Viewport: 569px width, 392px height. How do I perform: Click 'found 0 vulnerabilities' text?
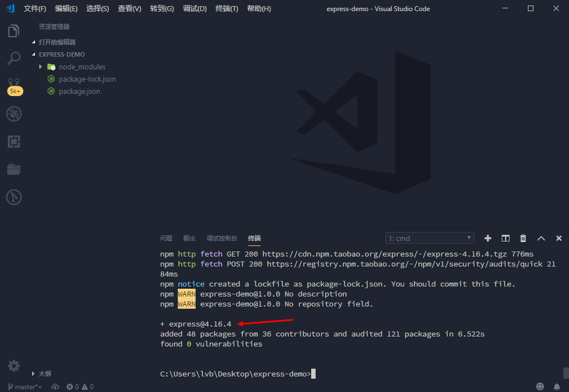click(x=211, y=344)
